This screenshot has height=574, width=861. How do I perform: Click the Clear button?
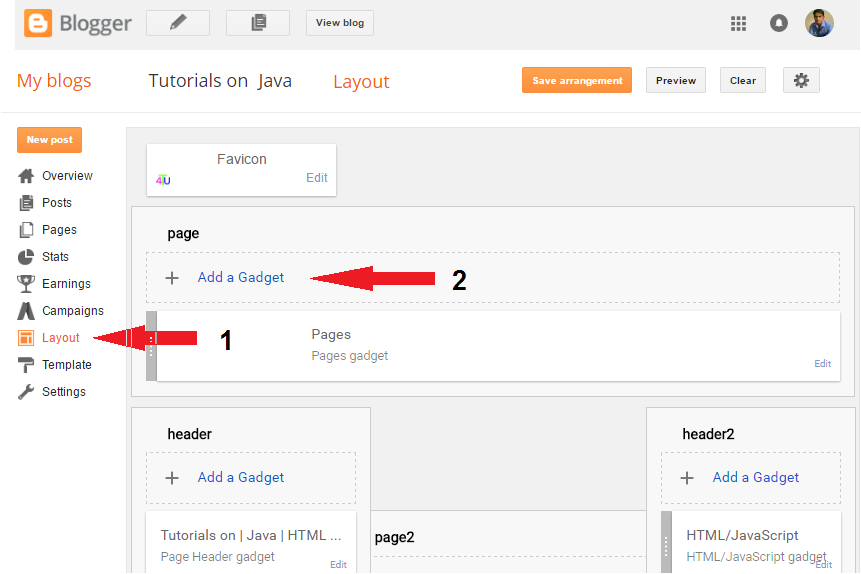[743, 81]
